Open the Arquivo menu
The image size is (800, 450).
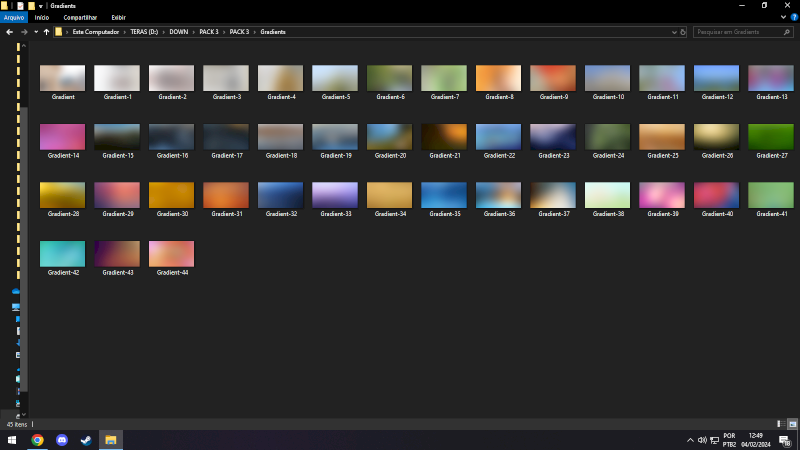pyautogui.click(x=14, y=17)
